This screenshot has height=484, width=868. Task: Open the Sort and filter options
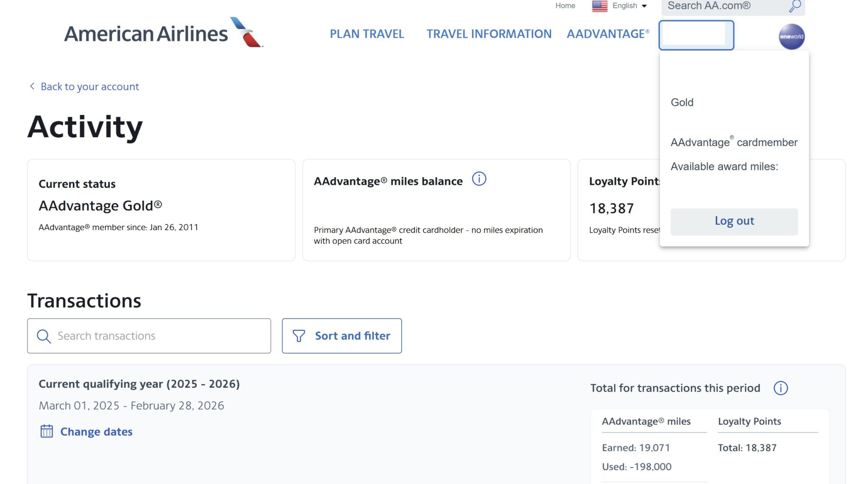coord(342,336)
